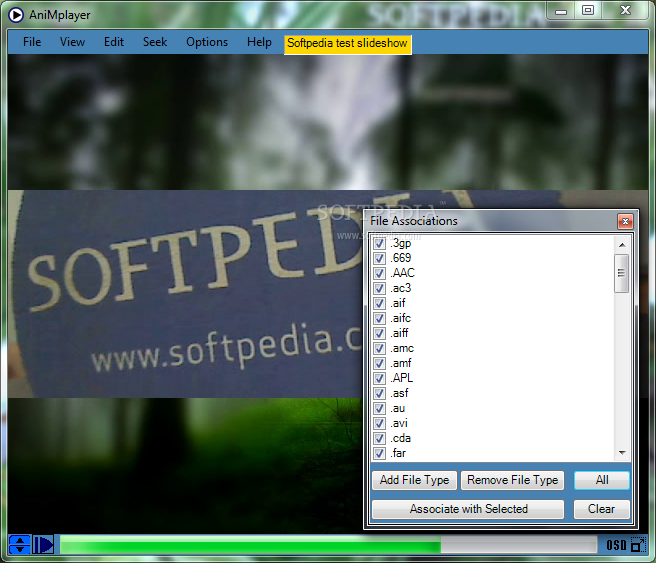Open the Options menu
Image resolution: width=656 pixels, height=563 pixels.
point(207,42)
